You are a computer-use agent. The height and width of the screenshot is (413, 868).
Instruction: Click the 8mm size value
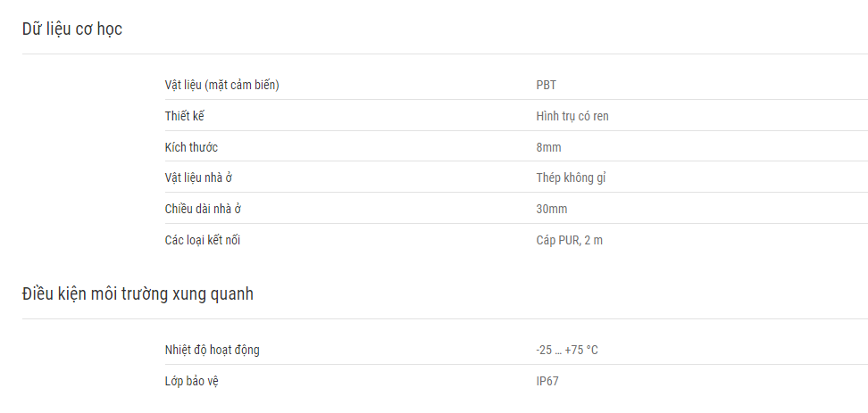(548, 147)
